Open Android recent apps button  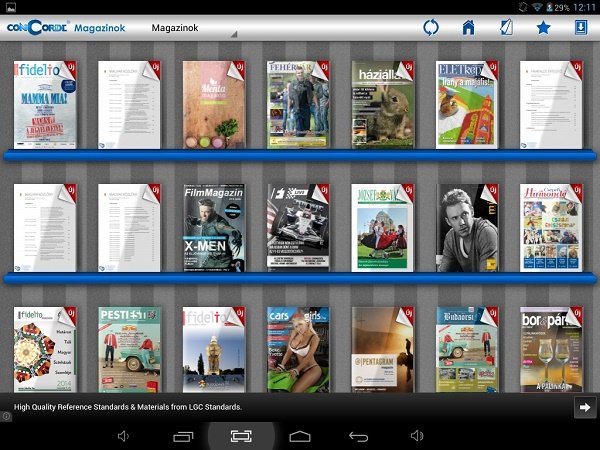[x=183, y=436]
